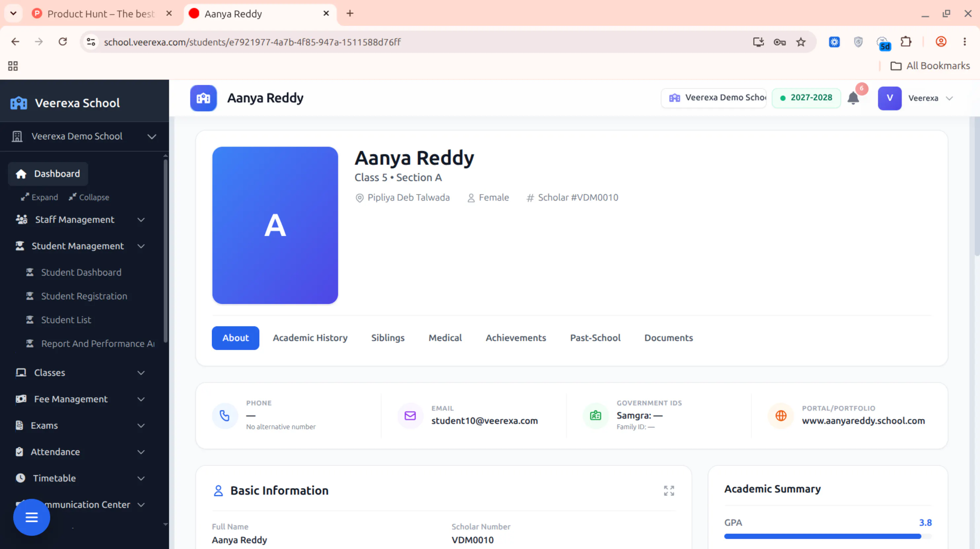Open the Chrome three-dot menu
Screen dimensions: 980x549
click(x=965, y=42)
